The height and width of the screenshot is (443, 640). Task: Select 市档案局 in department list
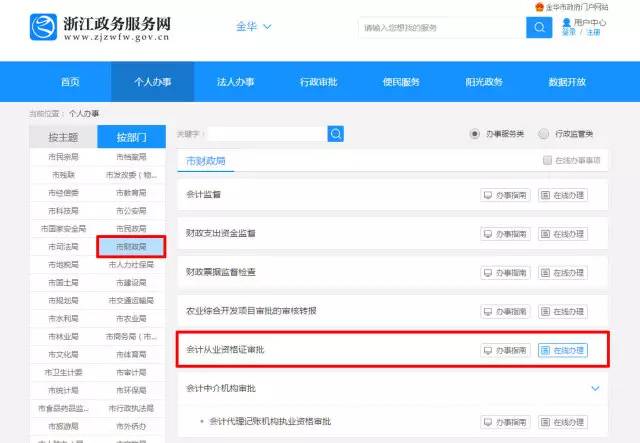(x=131, y=157)
